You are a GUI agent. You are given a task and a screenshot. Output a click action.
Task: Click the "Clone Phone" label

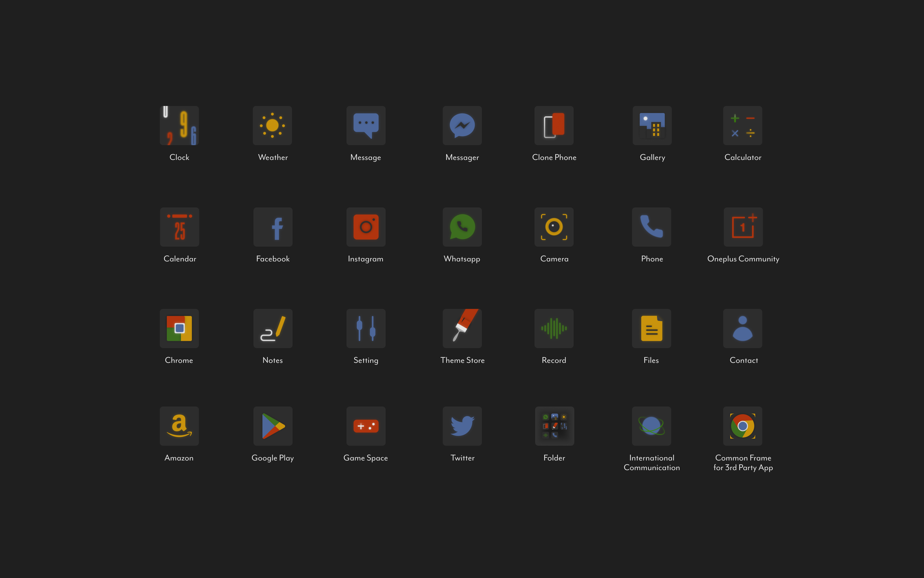554,157
